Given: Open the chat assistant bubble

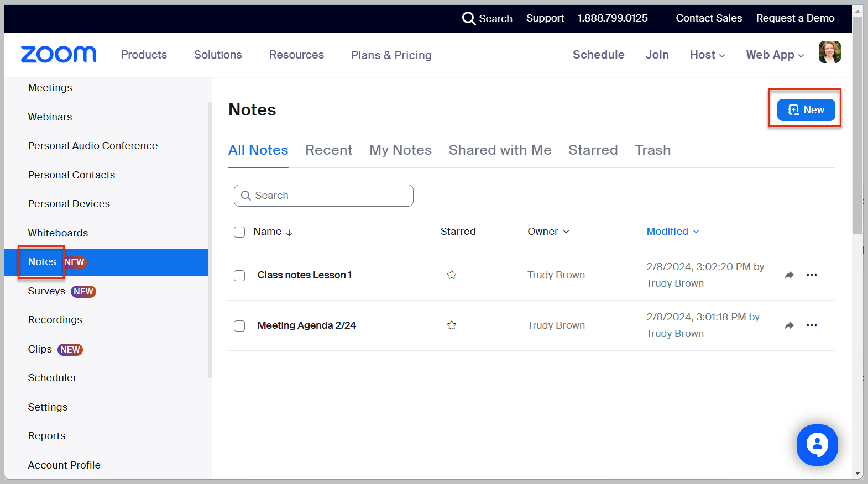Looking at the screenshot, I should coord(817,445).
